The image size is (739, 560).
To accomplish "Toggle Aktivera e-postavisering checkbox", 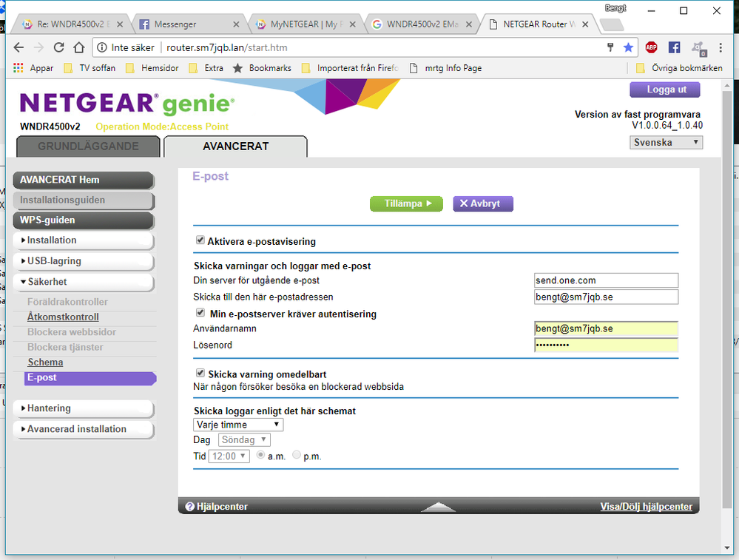I will click(200, 240).
